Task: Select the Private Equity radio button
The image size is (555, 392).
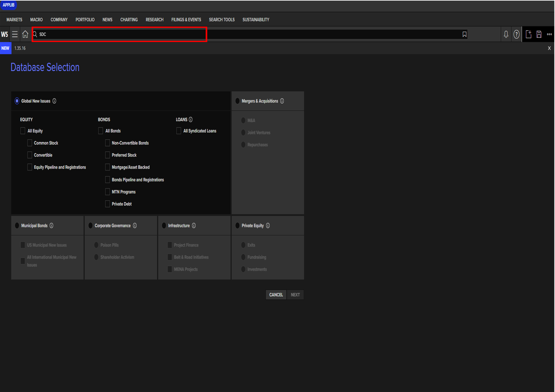Action: coord(237,225)
